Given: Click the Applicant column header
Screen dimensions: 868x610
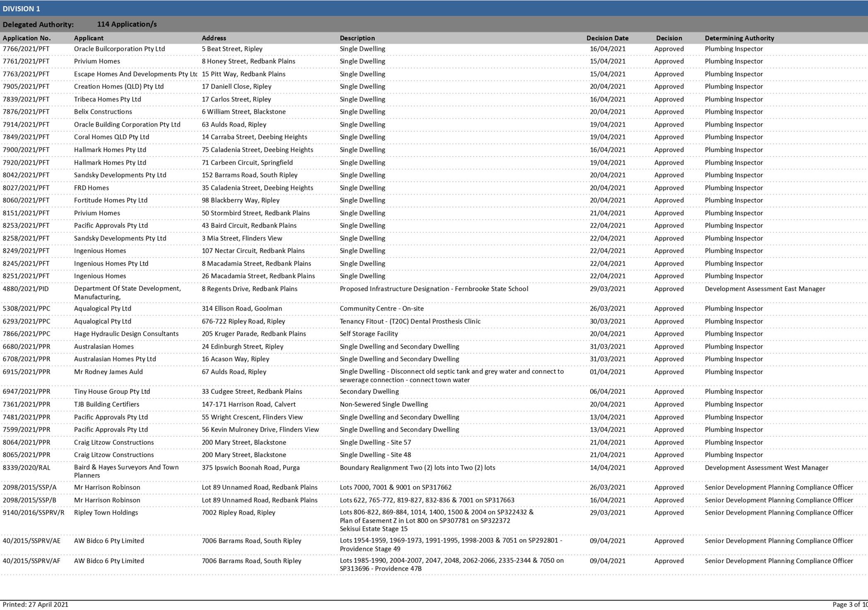Looking at the screenshot, I should tap(88, 38).
